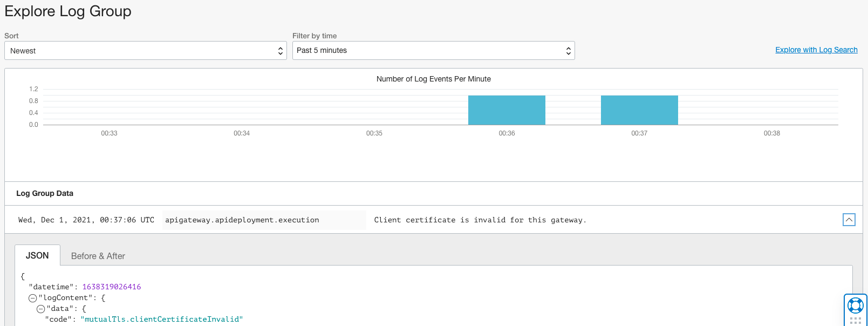Collapse the expanded log entry chevron

pos(849,220)
